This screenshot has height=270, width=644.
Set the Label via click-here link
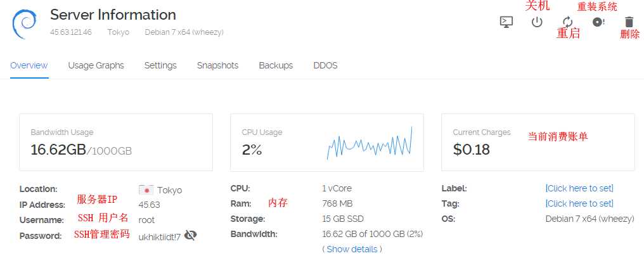pyautogui.click(x=579, y=188)
